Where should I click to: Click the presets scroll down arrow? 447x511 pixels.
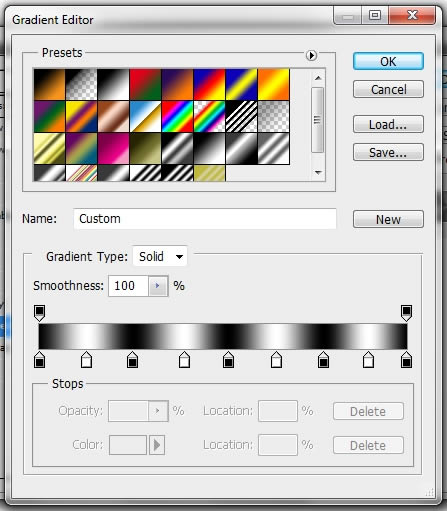(x=318, y=172)
